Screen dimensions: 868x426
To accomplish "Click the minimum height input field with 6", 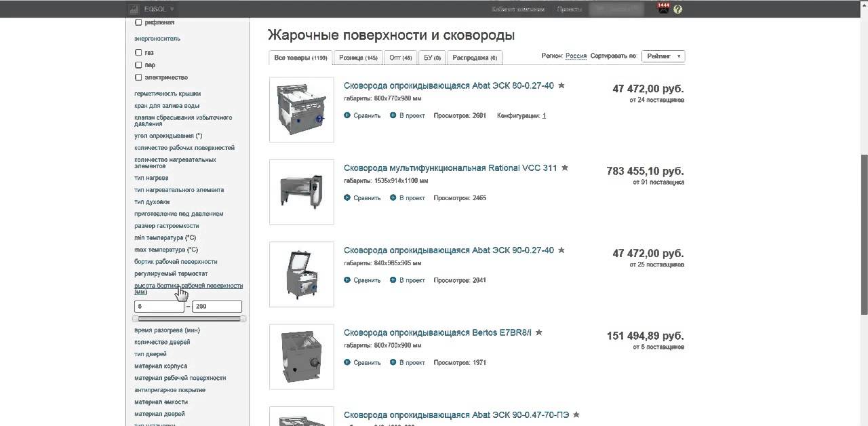I will [159, 307].
